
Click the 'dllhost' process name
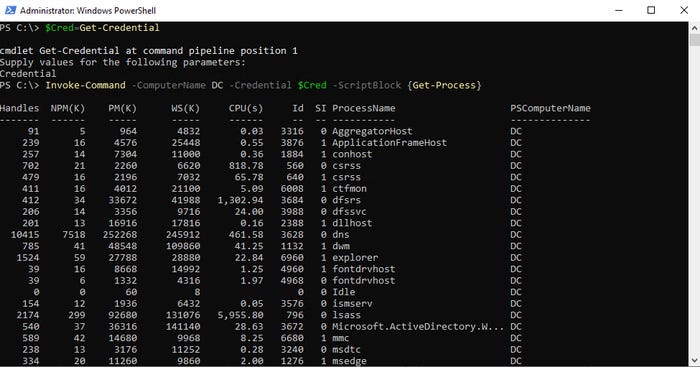352,223
